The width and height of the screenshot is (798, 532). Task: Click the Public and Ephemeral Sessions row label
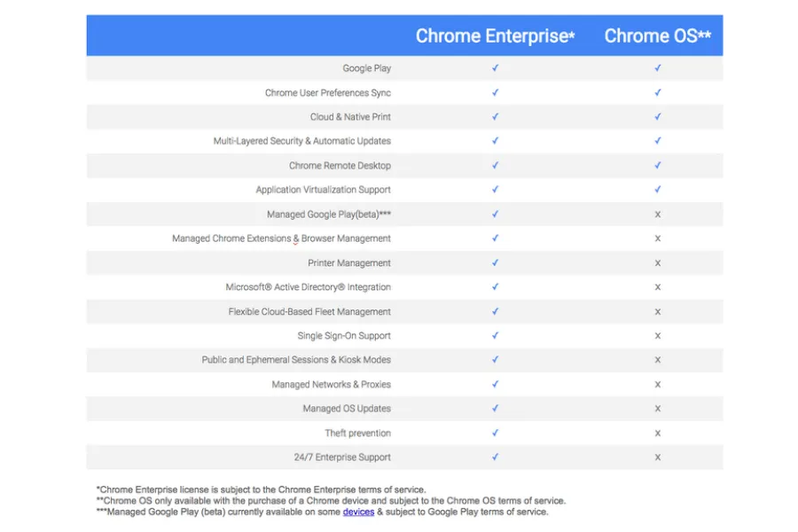[295, 360]
